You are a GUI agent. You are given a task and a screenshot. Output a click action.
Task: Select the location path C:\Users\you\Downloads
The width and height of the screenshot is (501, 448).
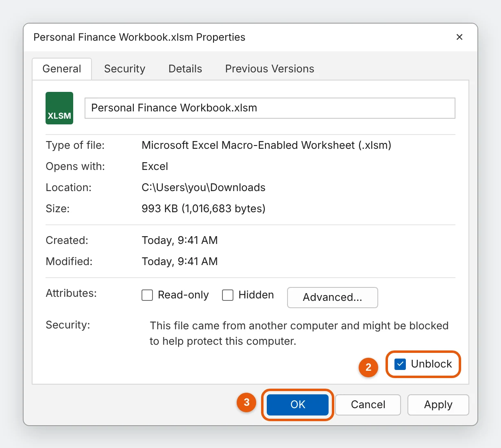tap(203, 187)
